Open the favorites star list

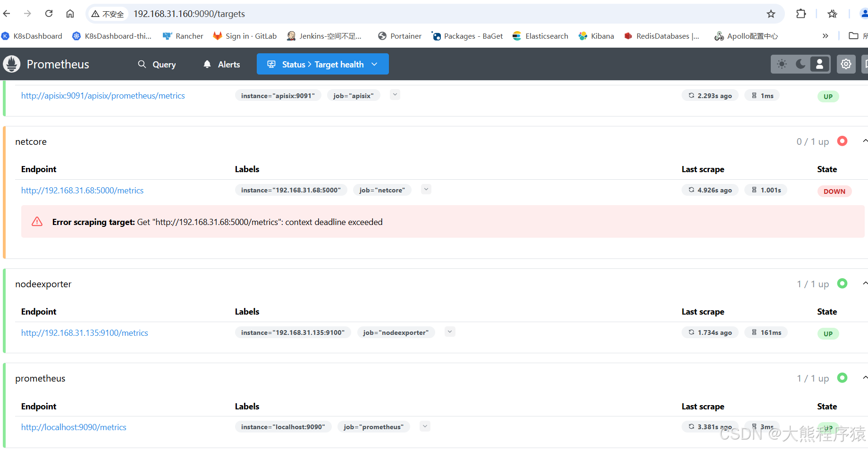point(832,14)
